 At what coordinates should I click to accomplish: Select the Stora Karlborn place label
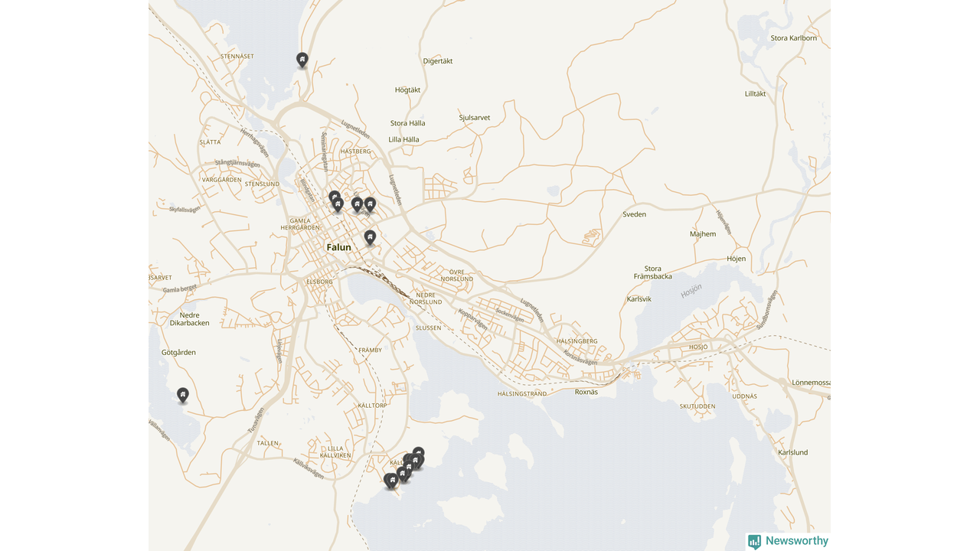click(794, 37)
